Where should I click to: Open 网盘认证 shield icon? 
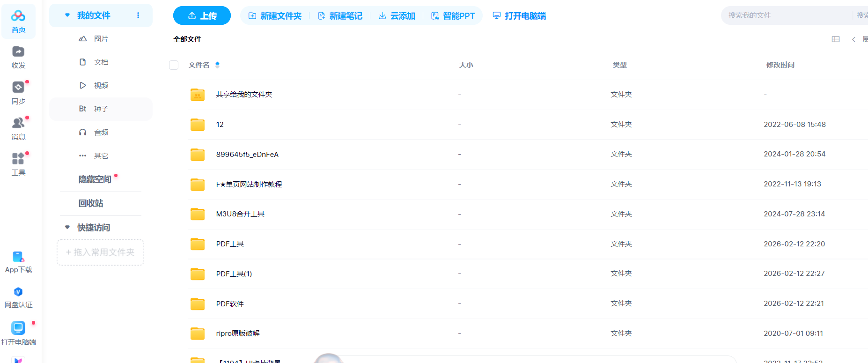coord(18,292)
